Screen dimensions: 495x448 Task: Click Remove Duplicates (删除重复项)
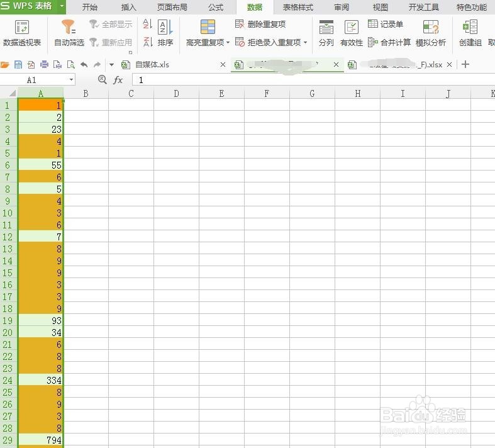[x=260, y=24]
